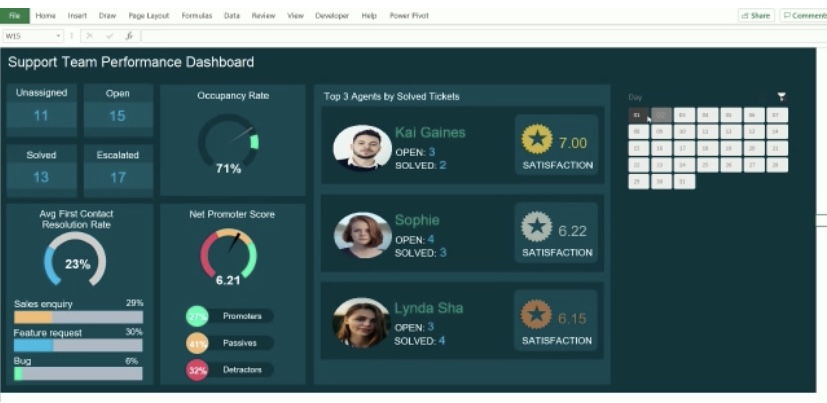The height and width of the screenshot is (403, 827).
Task: Click the Cancel entry X icon
Action: [x=90, y=36]
